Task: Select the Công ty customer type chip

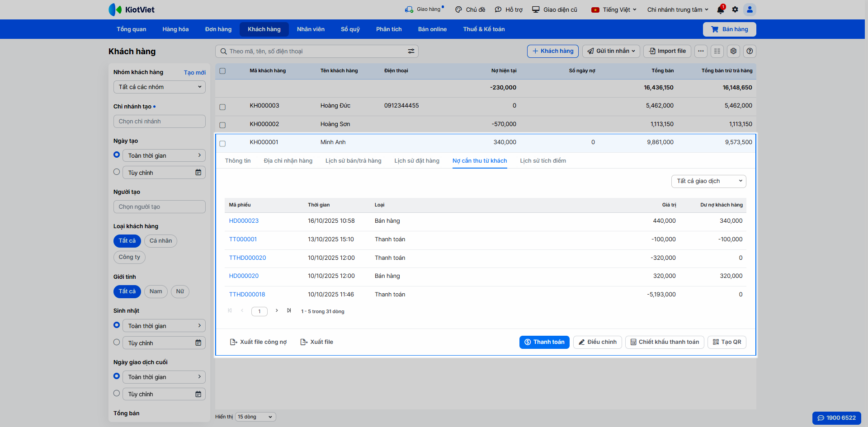Action: pyautogui.click(x=129, y=257)
